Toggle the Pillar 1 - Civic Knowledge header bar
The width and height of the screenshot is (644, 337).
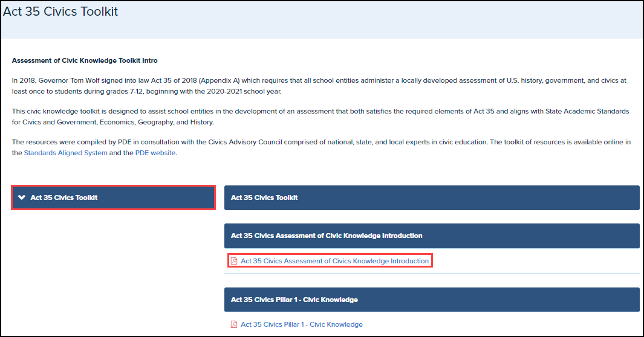(x=431, y=300)
